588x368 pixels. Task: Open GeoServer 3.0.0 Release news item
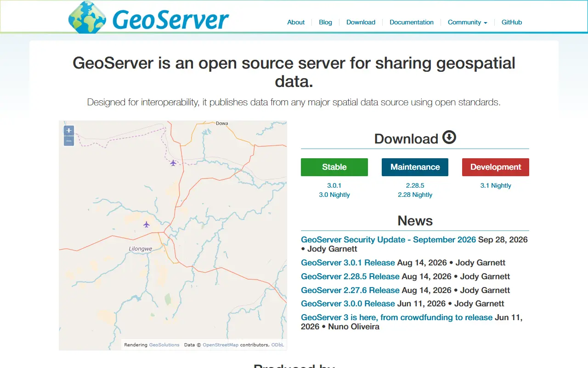pyautogui.click(x=348, y=304)
